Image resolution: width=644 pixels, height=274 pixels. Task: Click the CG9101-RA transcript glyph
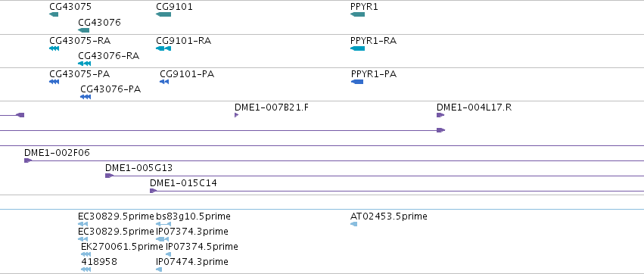(x=163, y=48)
